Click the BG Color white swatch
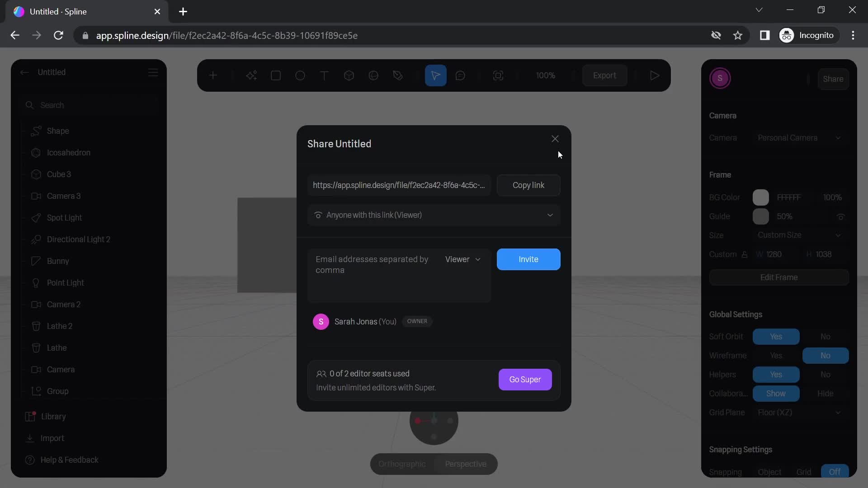Viewport: 868px width, 488px height. pyautogui.click(x=761, y=197)
